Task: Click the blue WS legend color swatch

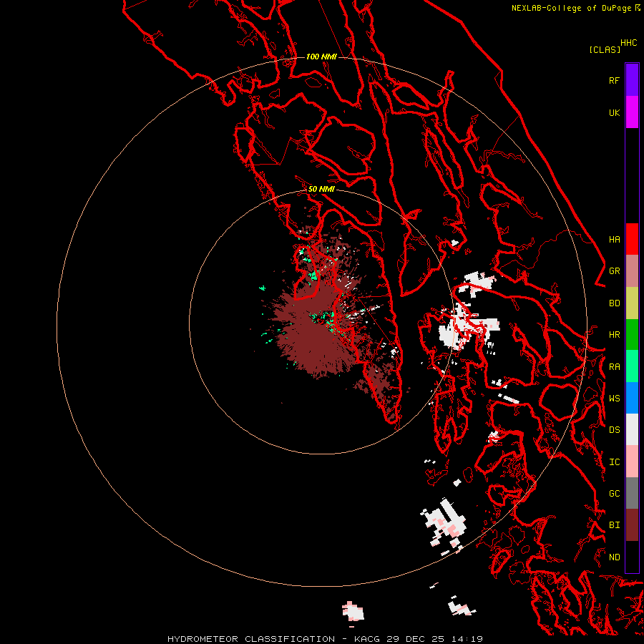Action: pos(632,398)
